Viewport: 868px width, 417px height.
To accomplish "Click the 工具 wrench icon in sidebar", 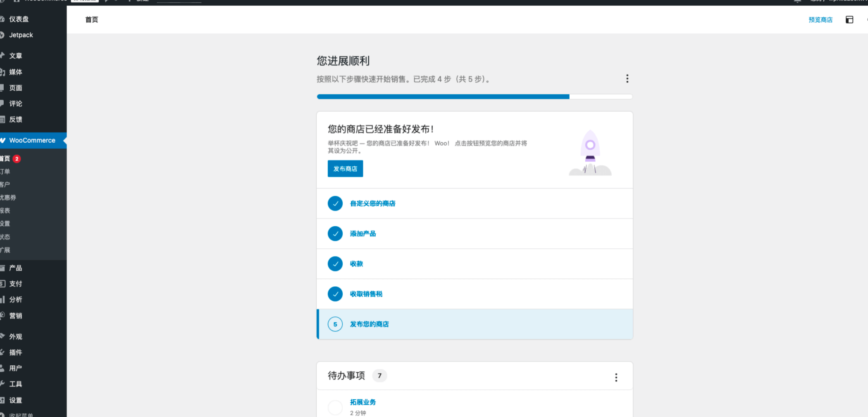I will pyautogui.click(x=2, y=384).
